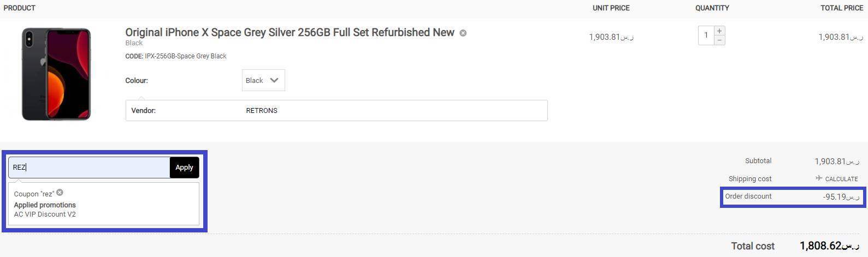Click the PRODUCT column header
Viewport: 868px width, 257px height.
click(x=20, y=8)
